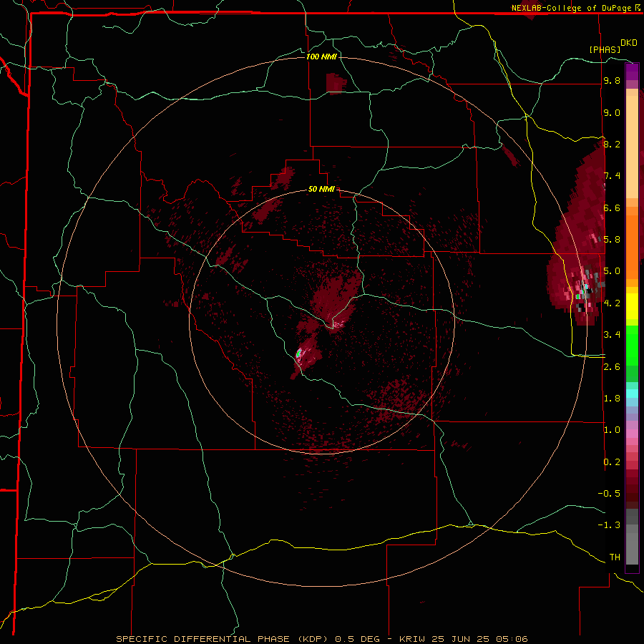
Task: Click the 100 NMI range ring label
Action: coord(321,57)
